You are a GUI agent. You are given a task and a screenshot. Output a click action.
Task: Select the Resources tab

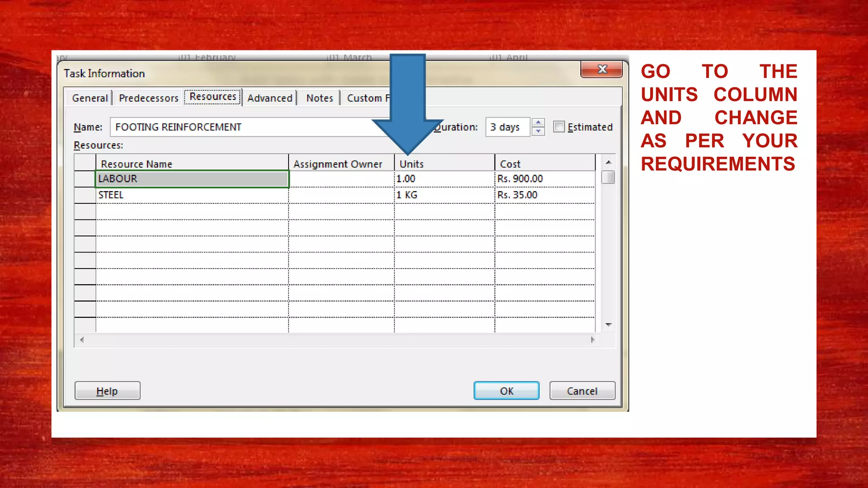[x=213, y=97]
